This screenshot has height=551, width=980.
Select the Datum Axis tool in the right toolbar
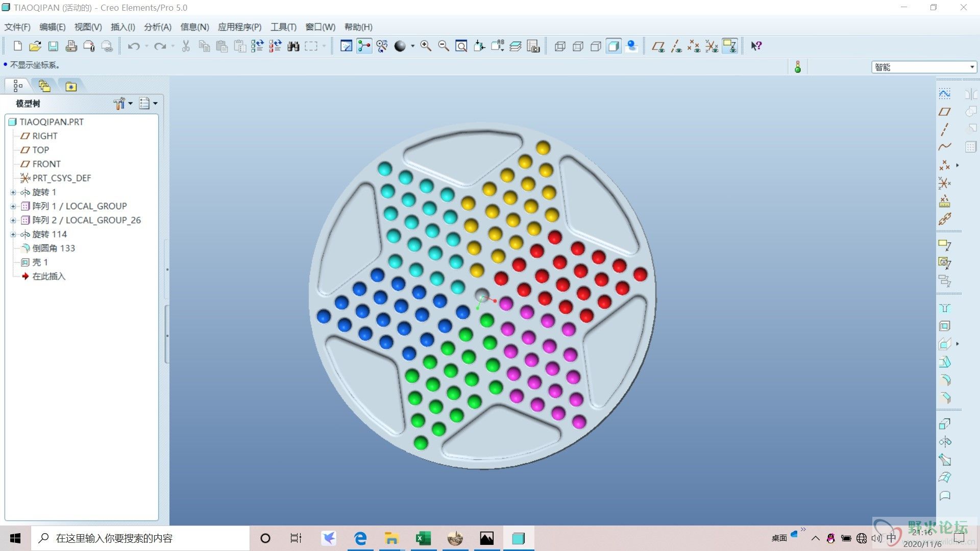(945, 129)
